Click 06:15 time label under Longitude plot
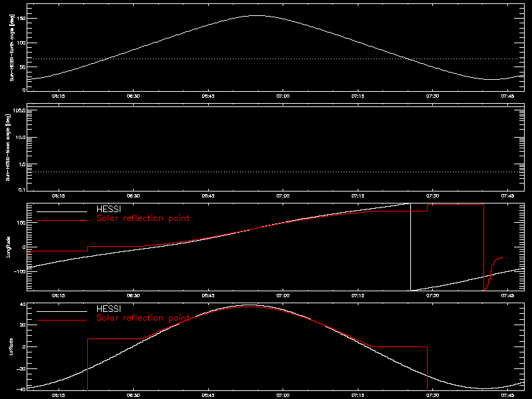The image size is (532, 399). 59,296
